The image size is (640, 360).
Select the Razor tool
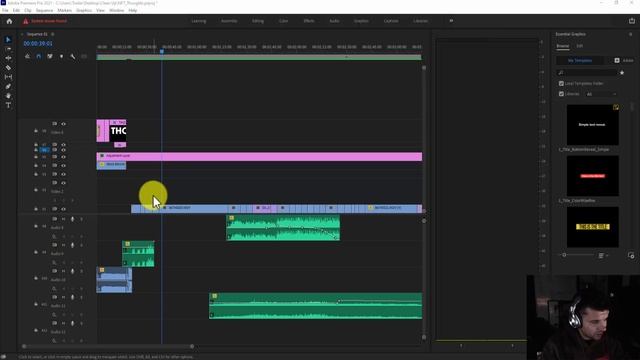coord(8,67)
